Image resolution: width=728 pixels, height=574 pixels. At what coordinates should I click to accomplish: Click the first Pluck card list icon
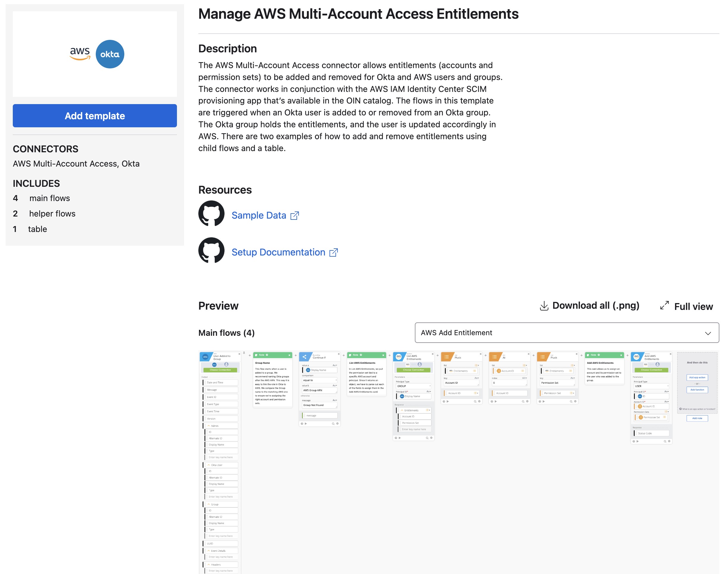pos(446,357)
